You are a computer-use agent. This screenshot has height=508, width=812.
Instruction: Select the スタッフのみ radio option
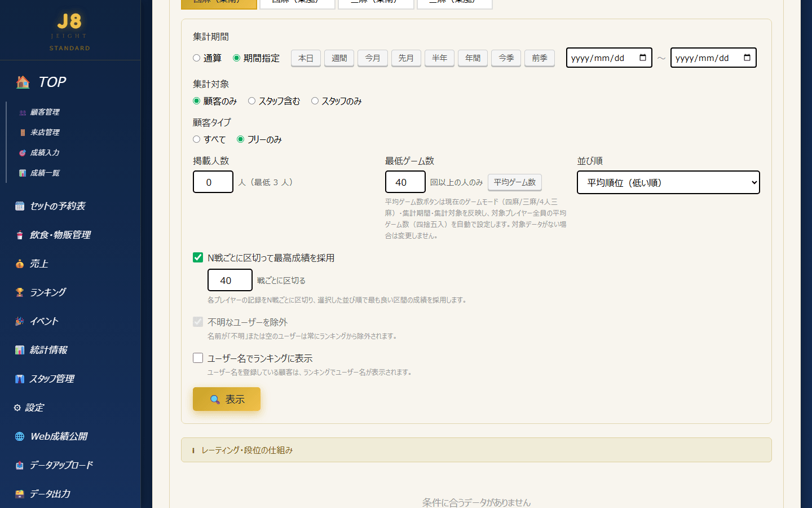click(x=315, y=101)
